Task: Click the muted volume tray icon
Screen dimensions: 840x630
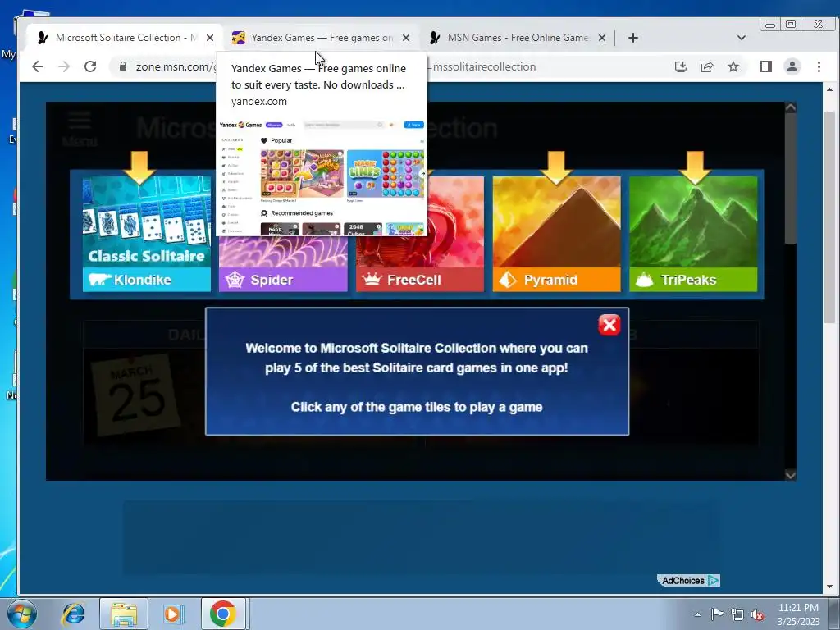Action: pyautogui.click(x=757, y=614)
